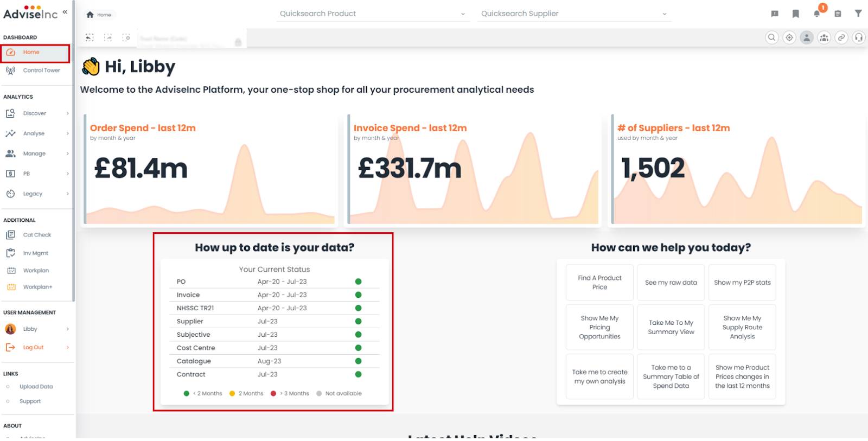Click the Find A Product Price button
Screen dimensions: 868x441
point(599,283)
